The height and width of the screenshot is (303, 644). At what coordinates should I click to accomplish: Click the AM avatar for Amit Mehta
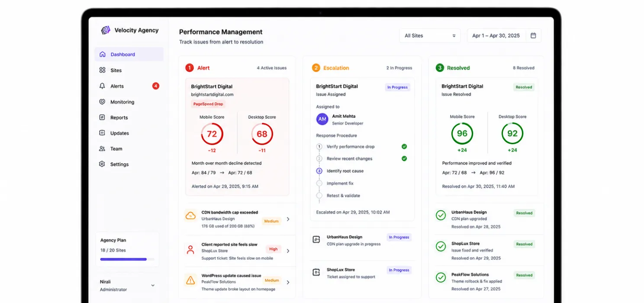(x=322, y=119)
